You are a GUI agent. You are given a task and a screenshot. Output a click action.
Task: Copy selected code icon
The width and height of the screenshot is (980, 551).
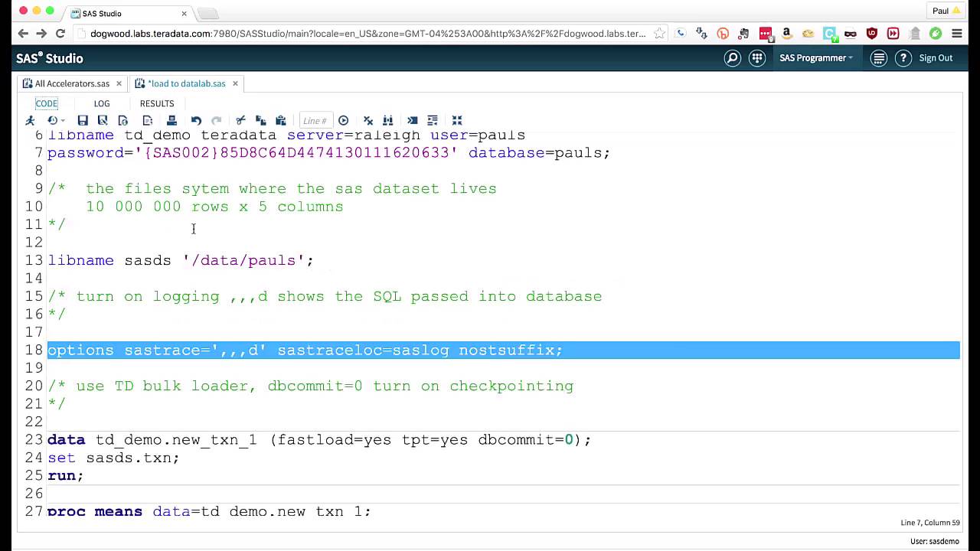[260, 120]
